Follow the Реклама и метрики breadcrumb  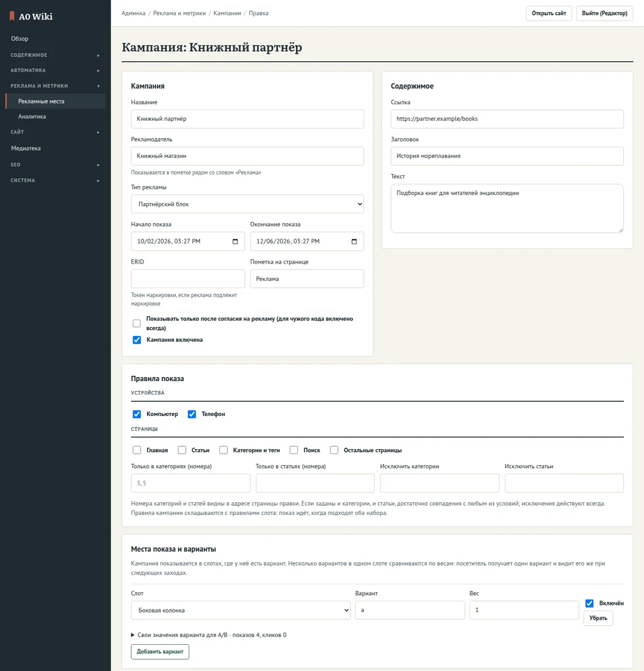pyautogui.click(x=179, y=13)
